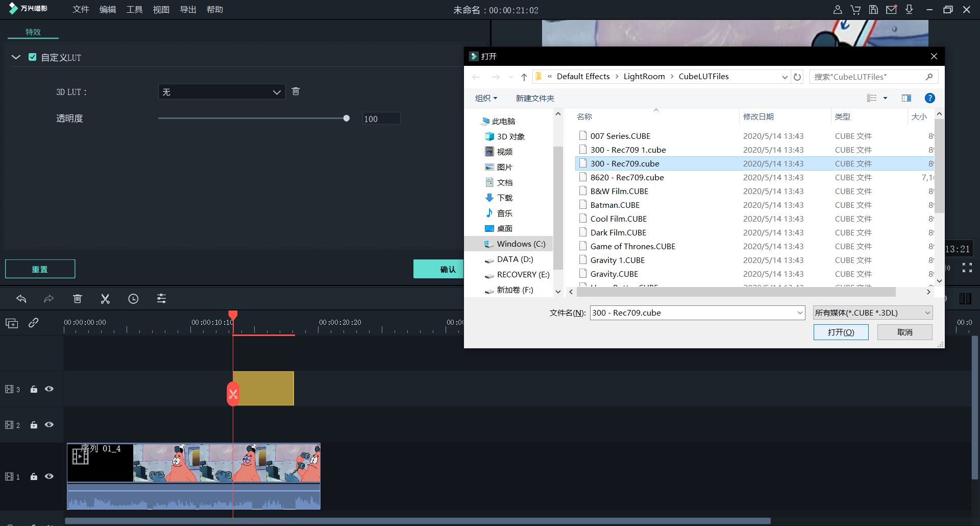
Task: Open the 导出 menu
Action: click(x=188, y=10)
